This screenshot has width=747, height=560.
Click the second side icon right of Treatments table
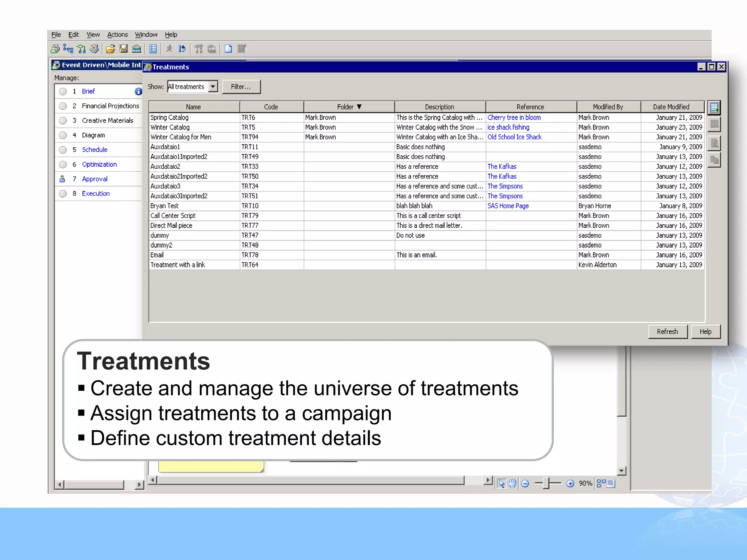[x=714, y=125]
